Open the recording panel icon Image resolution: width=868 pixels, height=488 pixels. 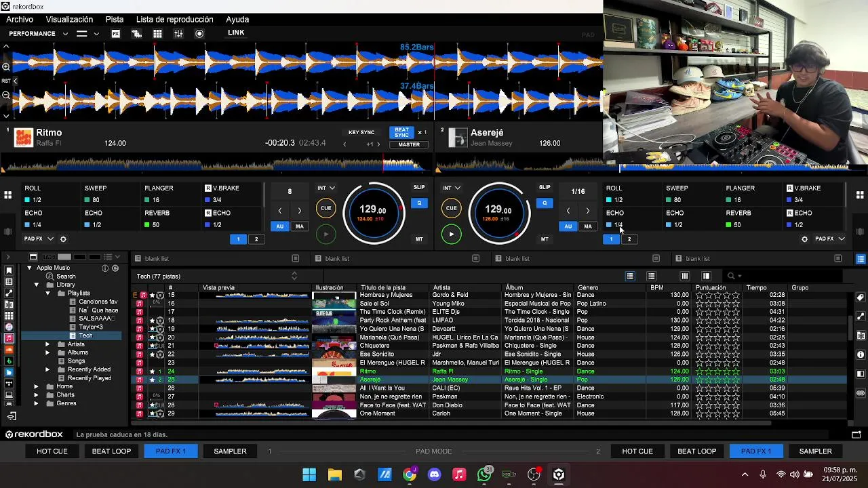click(x=199, y=33)
